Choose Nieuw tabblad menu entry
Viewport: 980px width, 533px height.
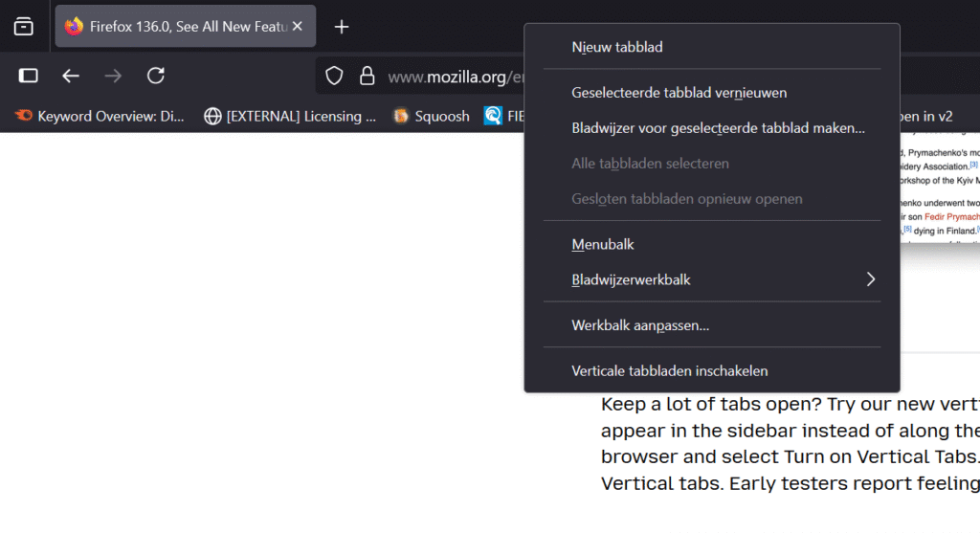[712, 47]
